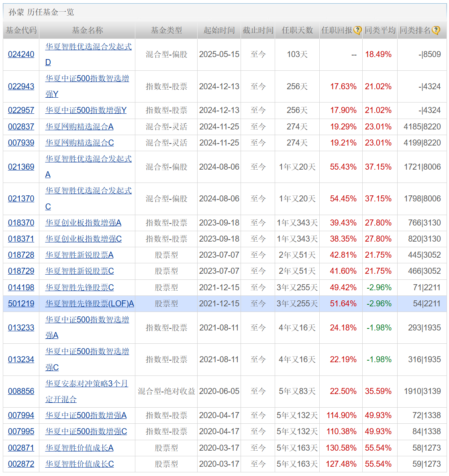Open 华夏网购精选混合A fund link
Image resolution: width=449 pixels, height=476 pixels.
click(80, 127)
